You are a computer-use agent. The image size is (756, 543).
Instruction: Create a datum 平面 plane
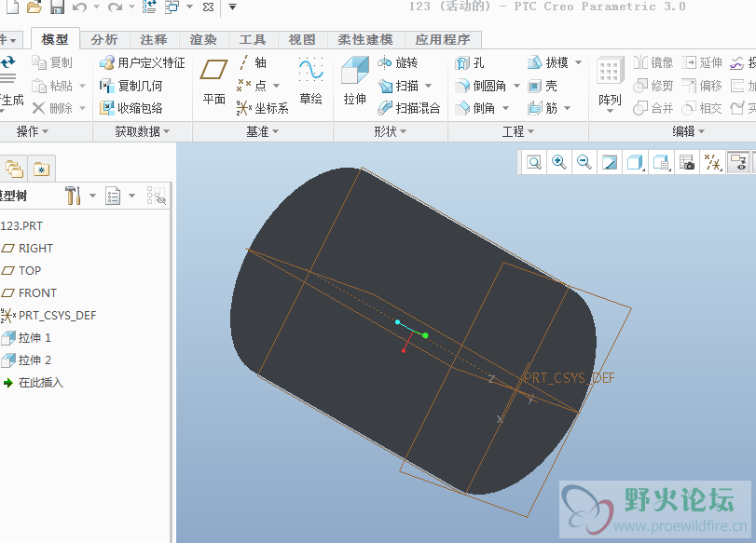(214, 81)
